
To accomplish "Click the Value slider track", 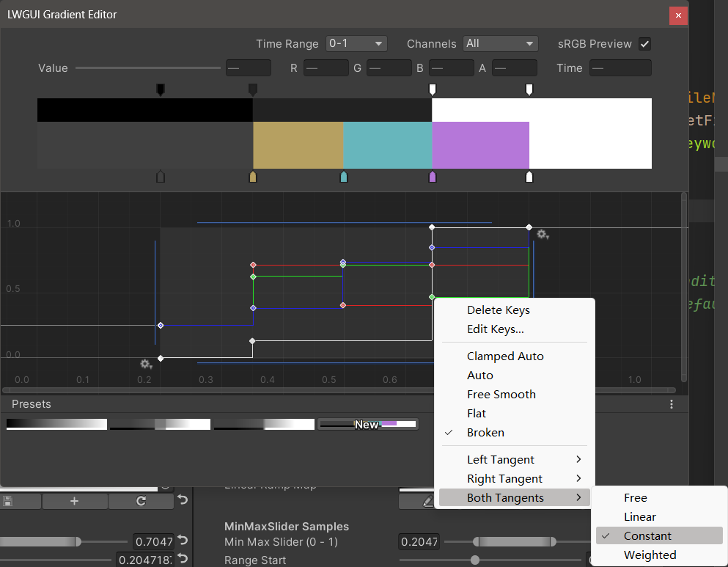I will [x=147, y=68].
